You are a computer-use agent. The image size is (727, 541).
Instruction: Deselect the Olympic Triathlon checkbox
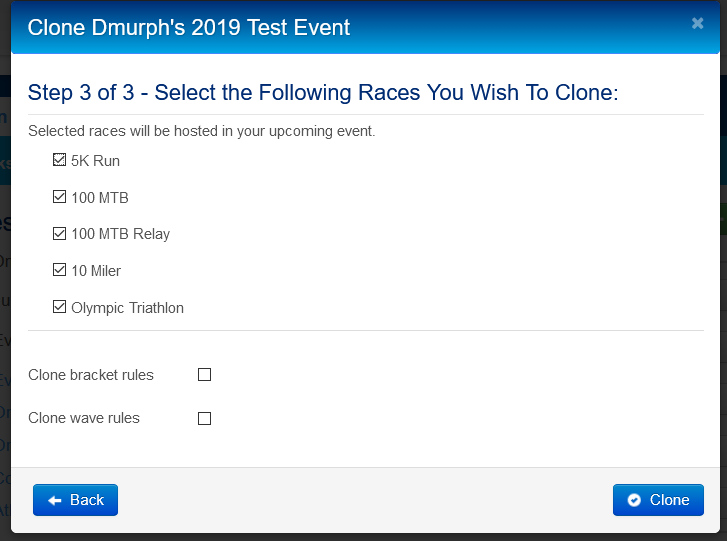[59, 307]
